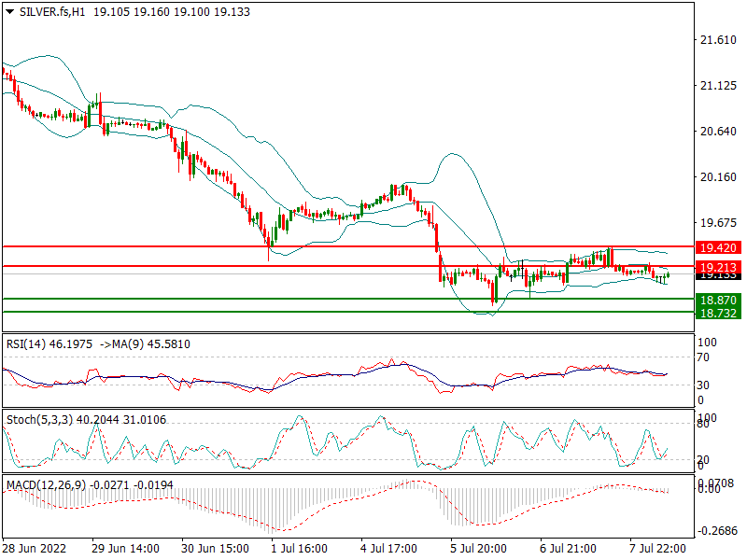The image size is (747, 560).
Task: Click the green 18.732 price label
Action: click(x=719, y=313)
